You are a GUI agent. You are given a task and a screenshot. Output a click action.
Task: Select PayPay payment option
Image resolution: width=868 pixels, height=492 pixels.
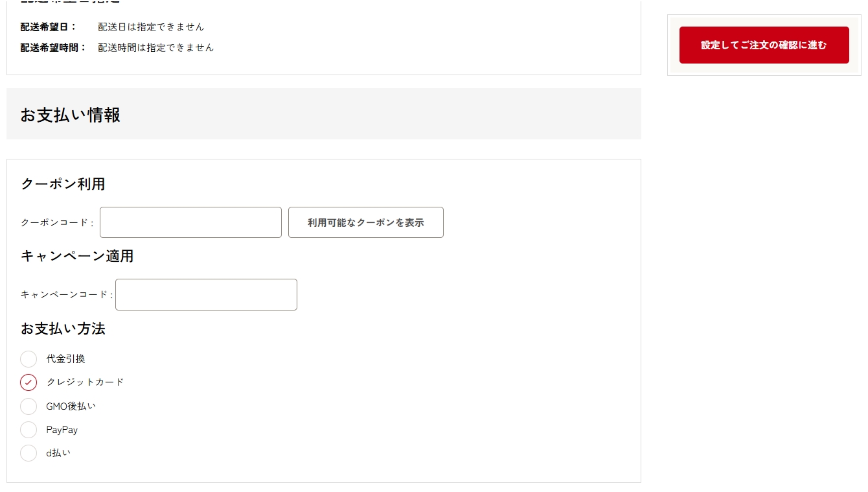point(29,430)
